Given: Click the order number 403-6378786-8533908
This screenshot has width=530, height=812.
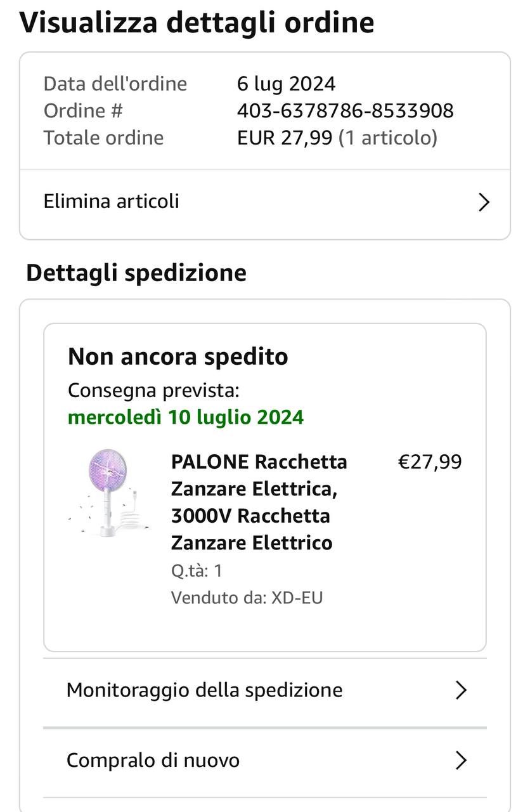Looking at the screenshot, I should pyautogui.click(x=345, y=111).
